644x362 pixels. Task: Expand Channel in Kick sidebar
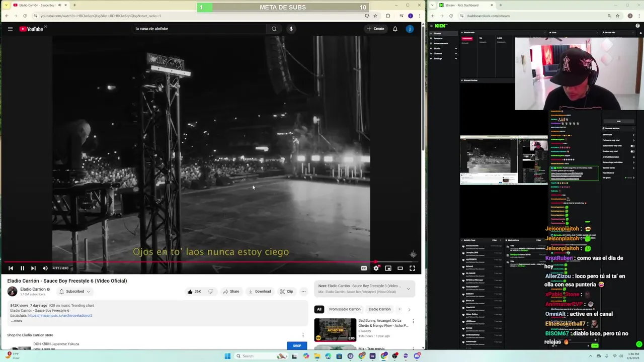(x=443, y=53)
